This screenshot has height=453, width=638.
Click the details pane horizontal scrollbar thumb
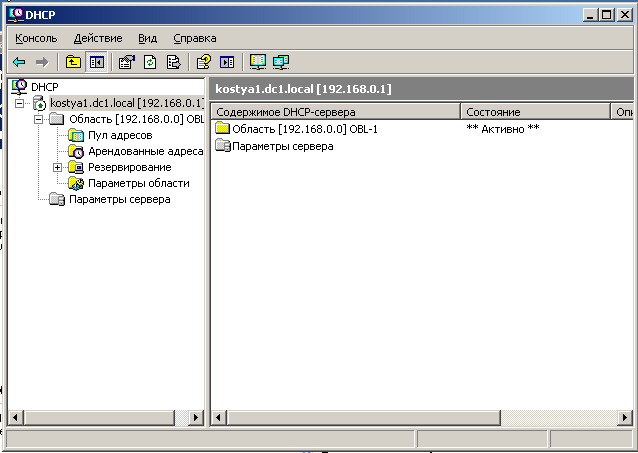click(x=364, y=418)
